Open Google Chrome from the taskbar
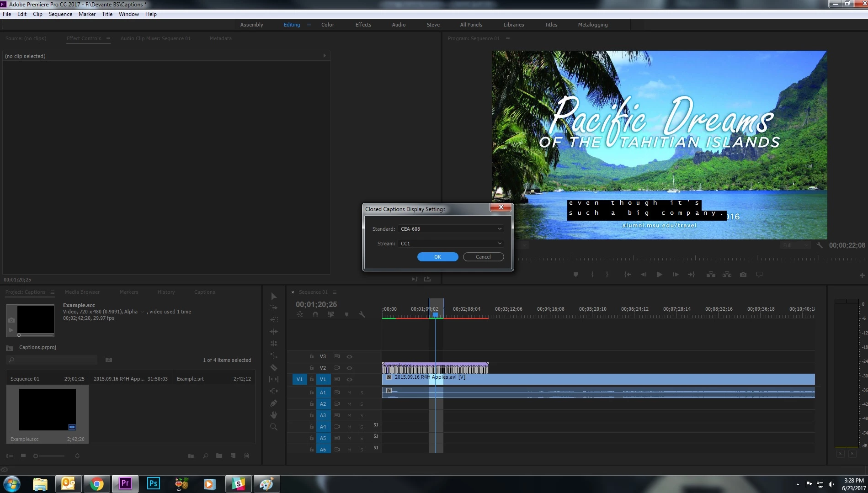Image resolution: width=868 pixels, height=493 pixels. 97,484
